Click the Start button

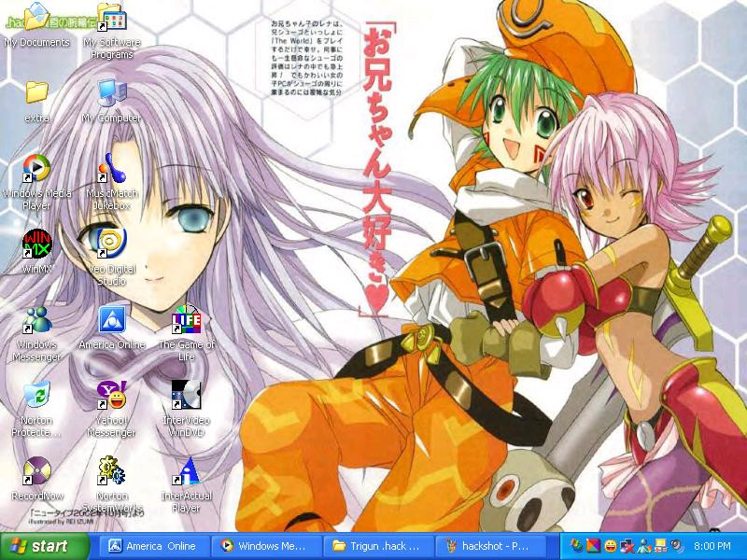pos(45,546)
